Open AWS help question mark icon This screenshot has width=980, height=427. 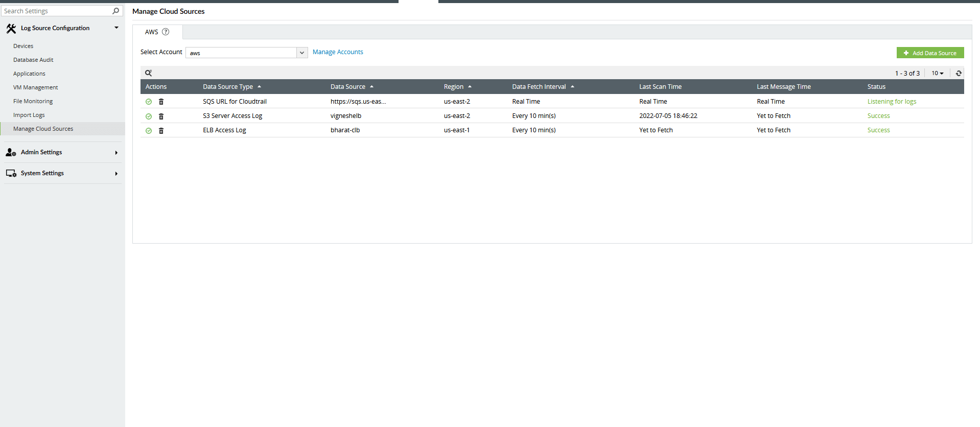tap(166, 32)
